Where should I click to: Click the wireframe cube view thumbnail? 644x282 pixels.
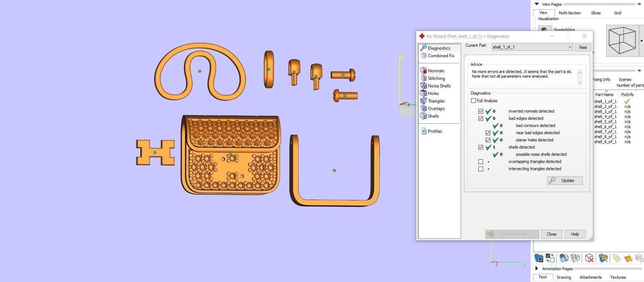click(x=622, y=41)
